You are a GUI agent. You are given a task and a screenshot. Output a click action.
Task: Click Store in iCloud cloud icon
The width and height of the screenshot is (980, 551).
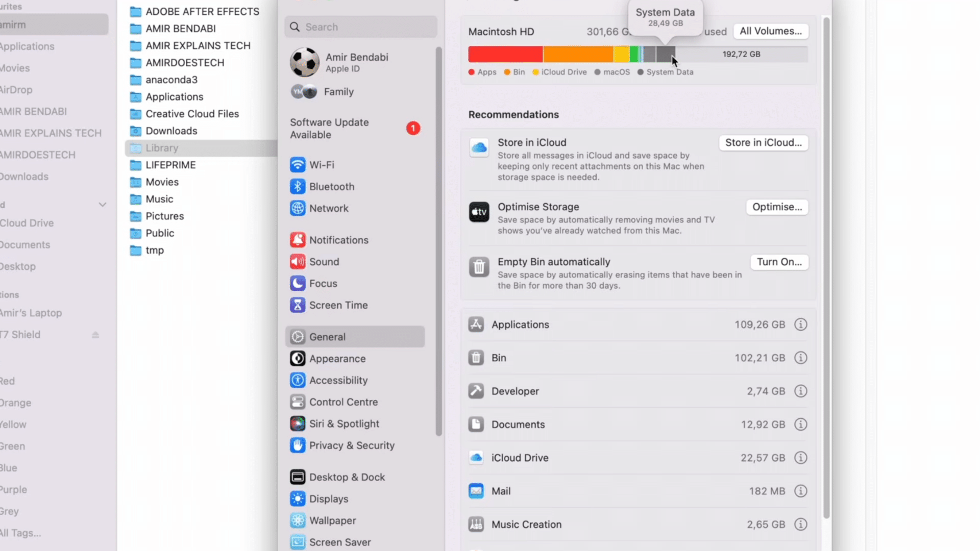(479, 148)
